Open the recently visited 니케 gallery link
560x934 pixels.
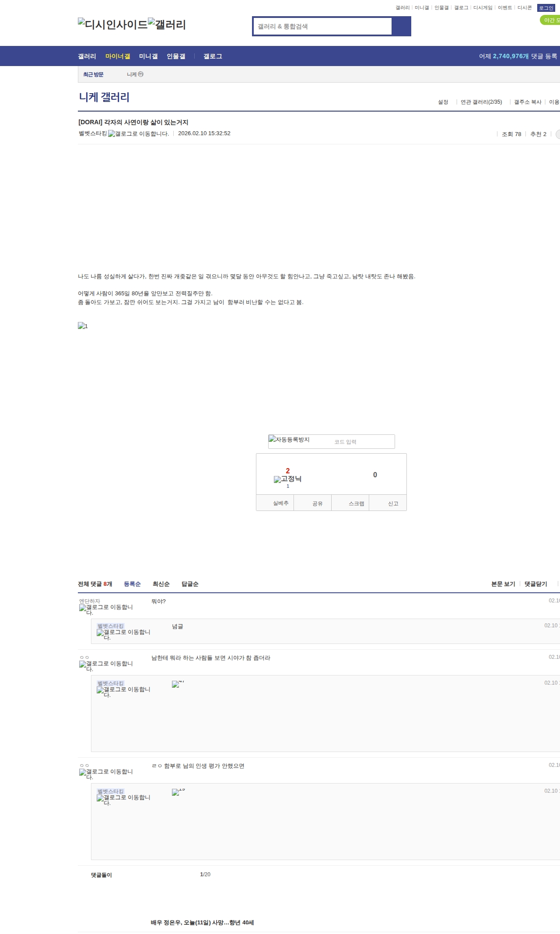135,74
